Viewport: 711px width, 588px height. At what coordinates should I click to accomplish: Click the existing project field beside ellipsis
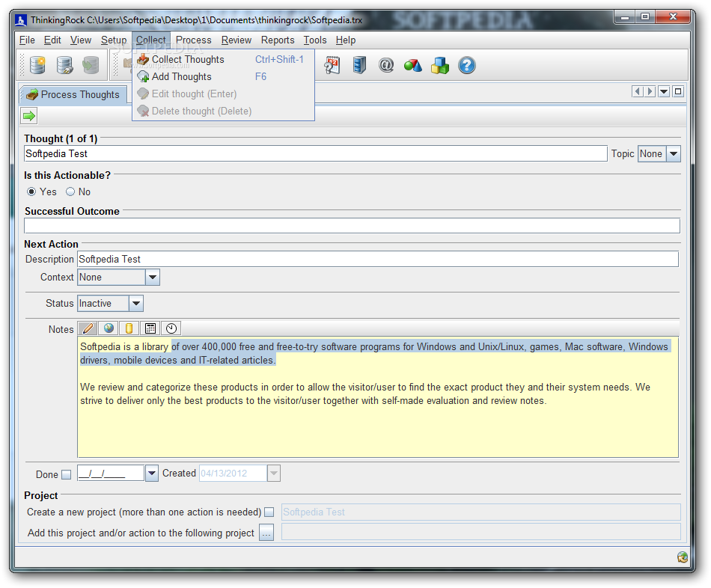(480, 532)
